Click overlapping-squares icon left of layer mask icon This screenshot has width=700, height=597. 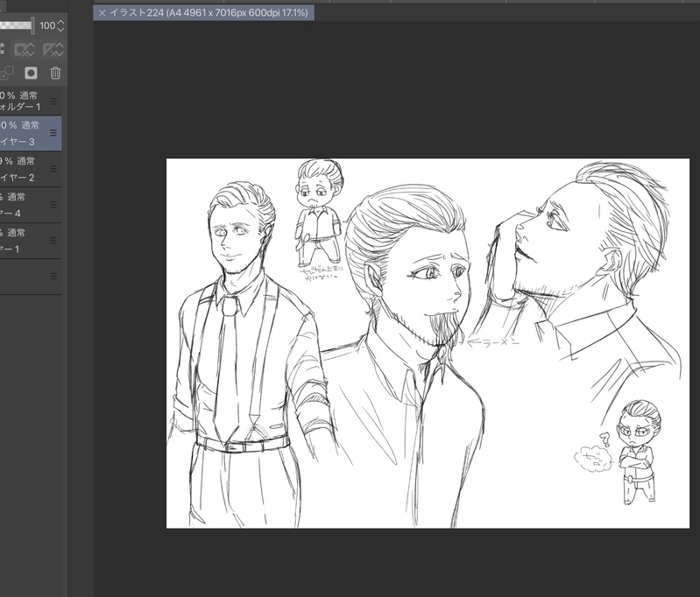7,74
